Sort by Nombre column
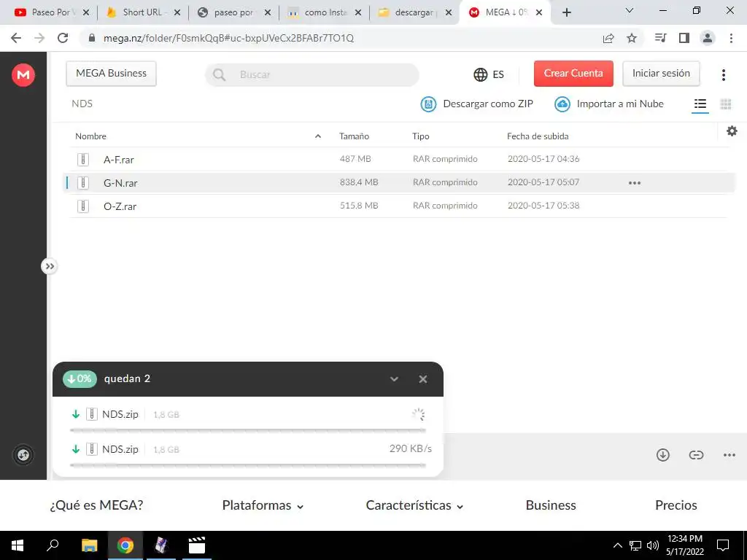747x560 pixels. [90, 136]
